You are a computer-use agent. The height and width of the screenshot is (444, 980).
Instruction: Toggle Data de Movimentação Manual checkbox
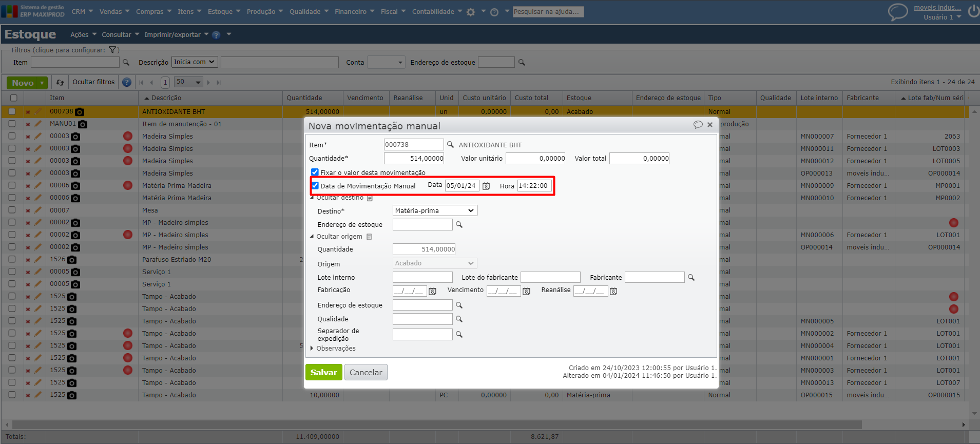click(315, 186)
